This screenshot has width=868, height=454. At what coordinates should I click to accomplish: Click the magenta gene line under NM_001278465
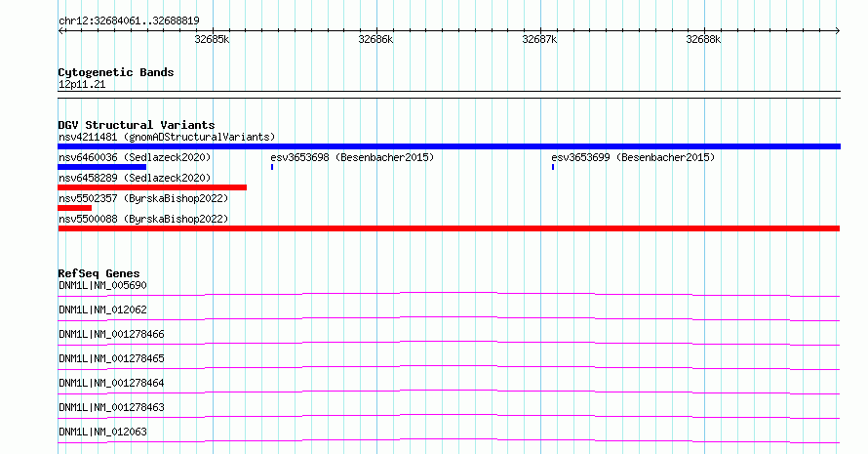click(449, 366)
